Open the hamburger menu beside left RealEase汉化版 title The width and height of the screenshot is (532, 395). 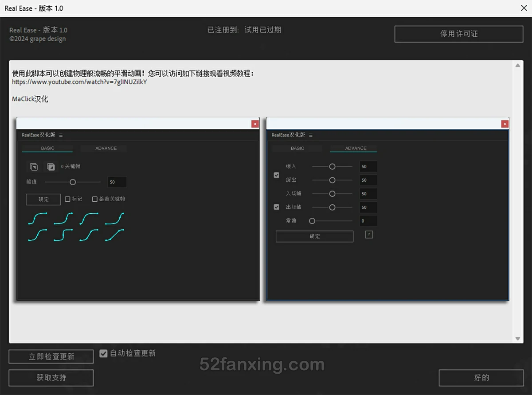[61, 135]
